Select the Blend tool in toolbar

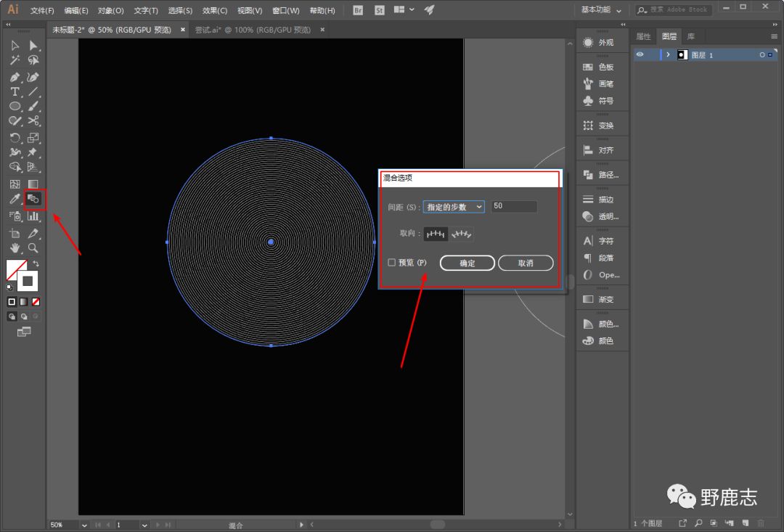point(33,198)
